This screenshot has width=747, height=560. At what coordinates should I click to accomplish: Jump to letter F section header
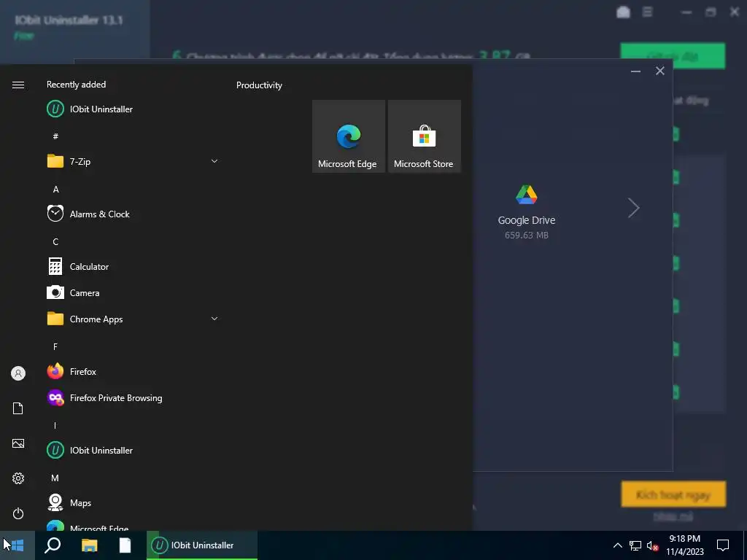[x=55, y=346]
